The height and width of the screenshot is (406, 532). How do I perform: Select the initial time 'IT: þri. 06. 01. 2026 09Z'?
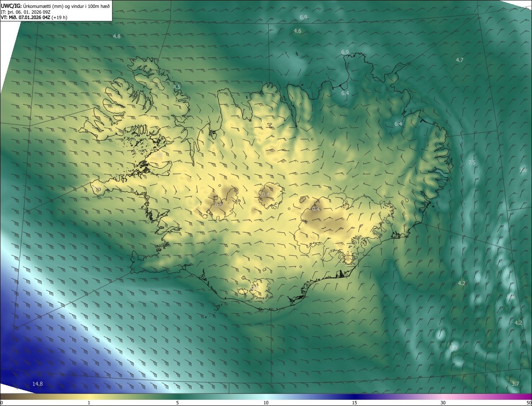click(26, 12)
